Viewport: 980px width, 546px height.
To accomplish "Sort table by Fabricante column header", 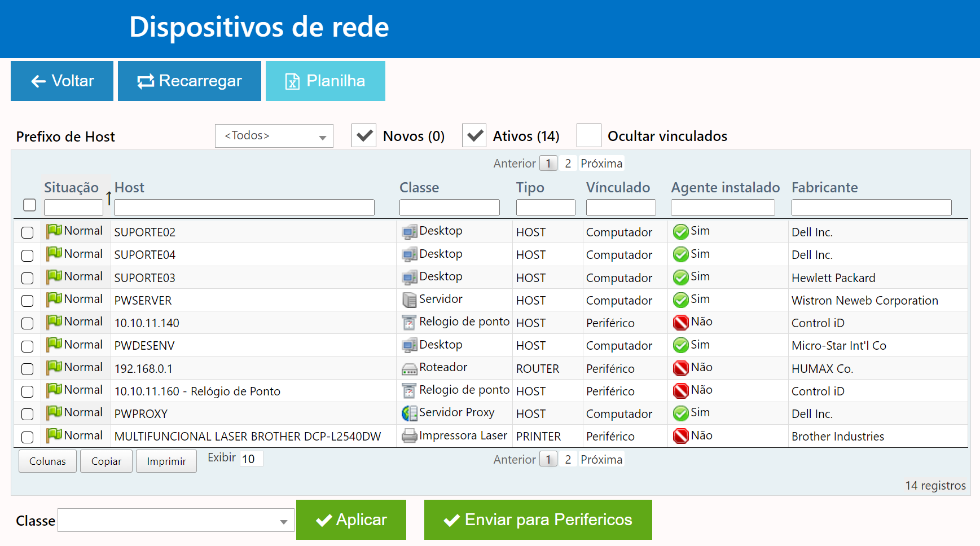I will (825, 187).
